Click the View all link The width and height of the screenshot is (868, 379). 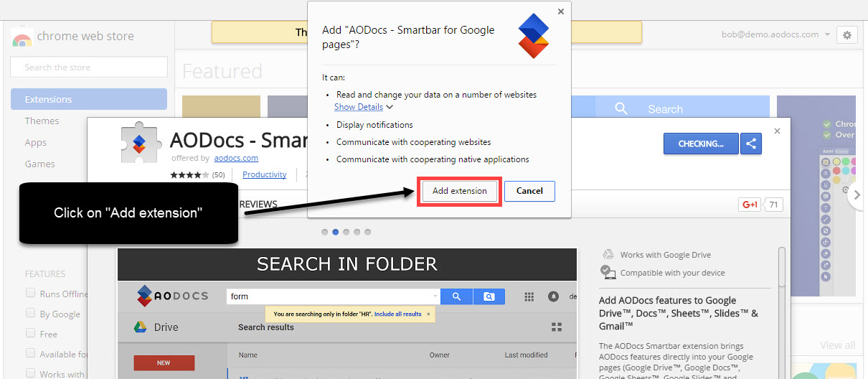pos(837,345)
